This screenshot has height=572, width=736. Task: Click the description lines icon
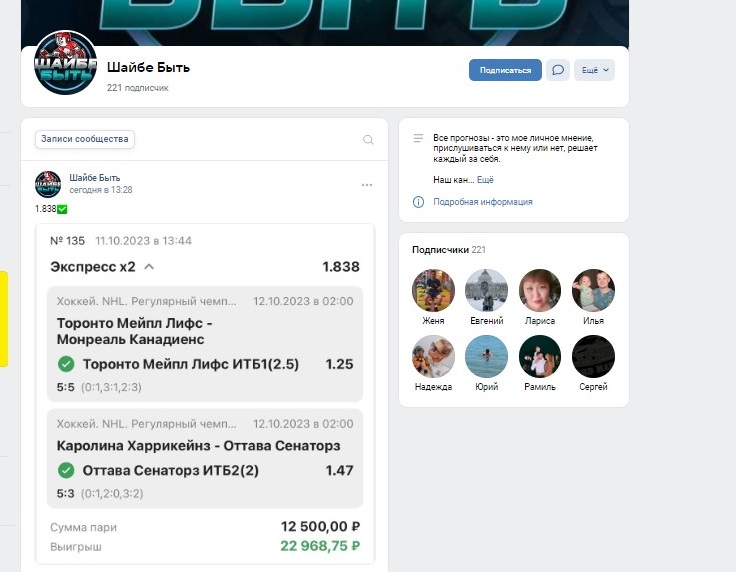point(418,138)
